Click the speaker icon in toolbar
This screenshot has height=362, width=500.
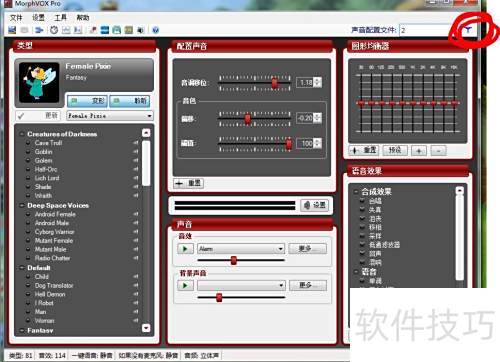pyautogui.click(x=141, y=30)
